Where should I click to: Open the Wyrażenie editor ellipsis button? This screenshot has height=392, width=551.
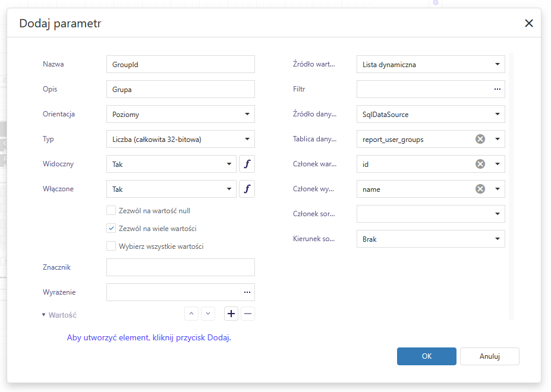pyautogui.click(x=247, y=292)
